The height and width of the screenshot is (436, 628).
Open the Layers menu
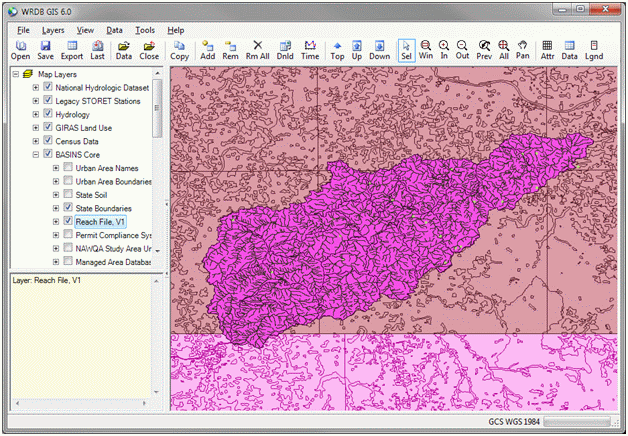tap(53, 31)
